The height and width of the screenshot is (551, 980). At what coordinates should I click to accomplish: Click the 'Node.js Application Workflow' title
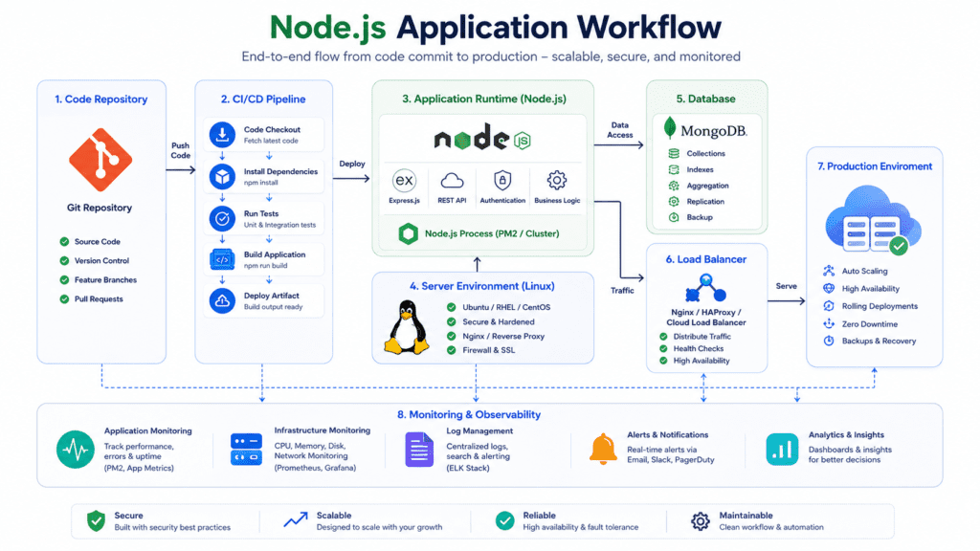point(495,28)
